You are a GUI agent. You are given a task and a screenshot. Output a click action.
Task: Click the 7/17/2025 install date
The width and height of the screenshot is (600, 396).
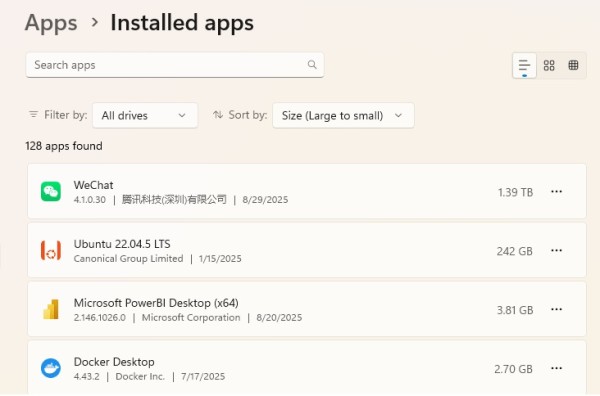tap(203, 376)
